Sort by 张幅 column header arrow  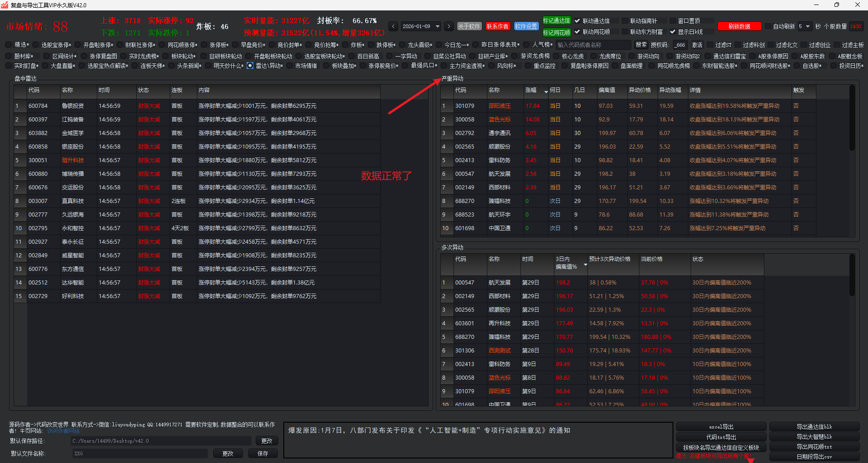(546, 92)
